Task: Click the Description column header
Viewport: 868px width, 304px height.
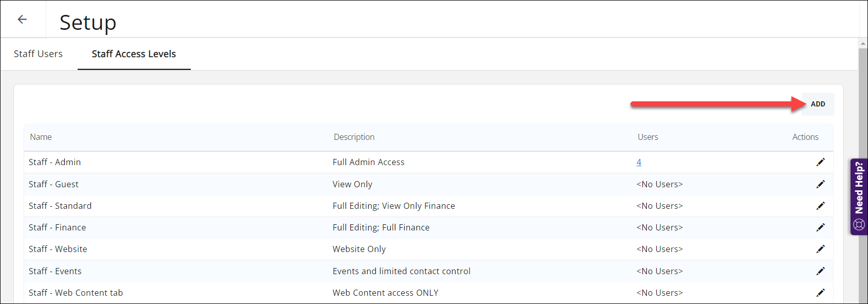Action: pyautogui.click(x=354, y=137)
